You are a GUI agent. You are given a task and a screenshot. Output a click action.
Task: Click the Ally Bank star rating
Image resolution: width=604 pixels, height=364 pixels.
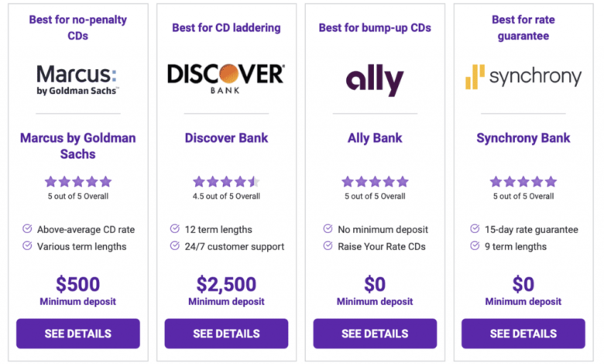[375, 181]
